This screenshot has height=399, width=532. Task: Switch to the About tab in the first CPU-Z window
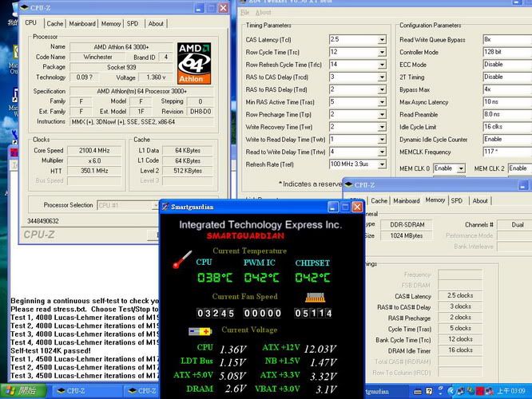156,24
